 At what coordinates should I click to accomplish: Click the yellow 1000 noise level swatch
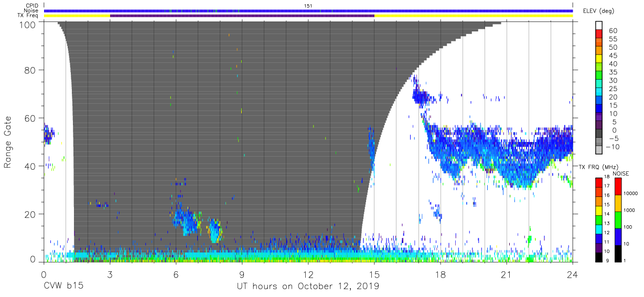617,204
